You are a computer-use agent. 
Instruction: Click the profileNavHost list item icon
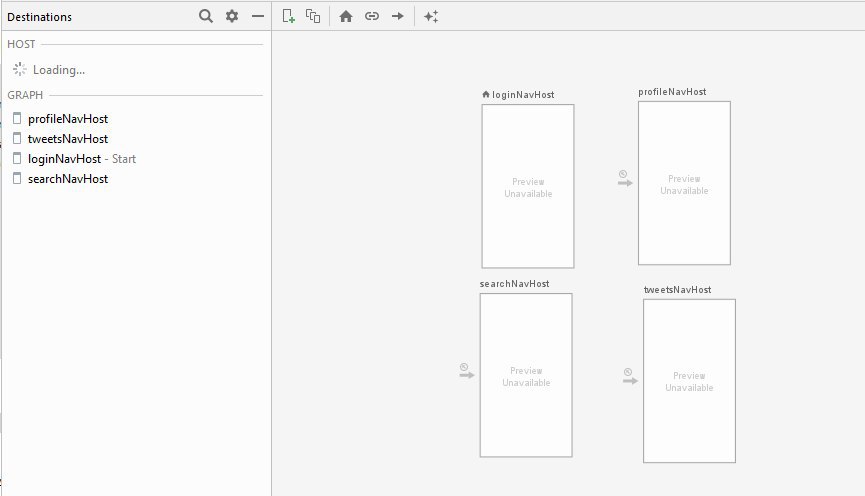(17, 118)
